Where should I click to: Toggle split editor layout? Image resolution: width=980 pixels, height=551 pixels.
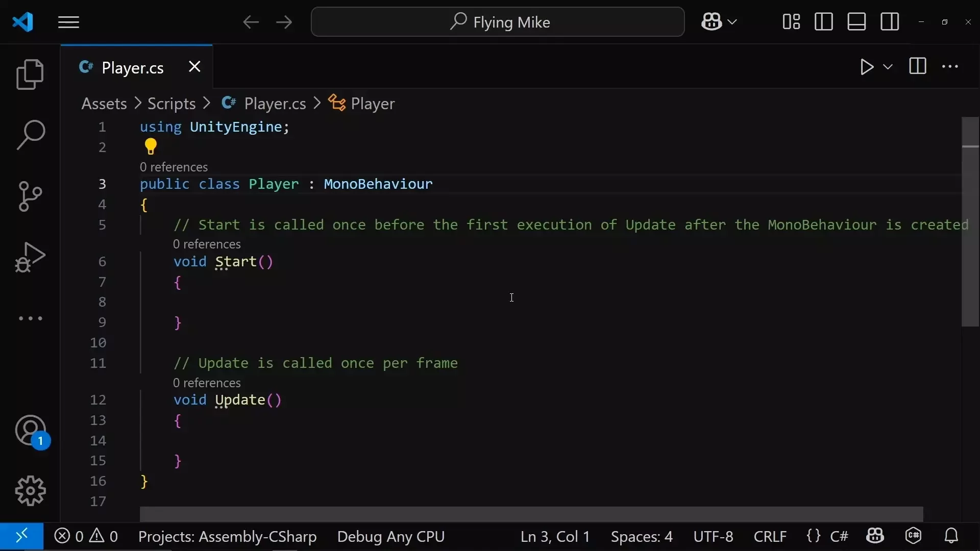[917, 67]
